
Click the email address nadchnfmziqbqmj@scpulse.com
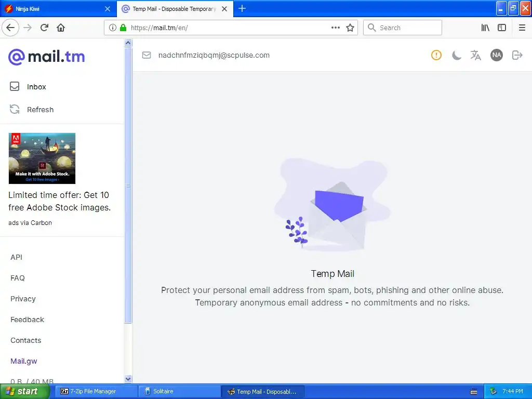[214, 55]
